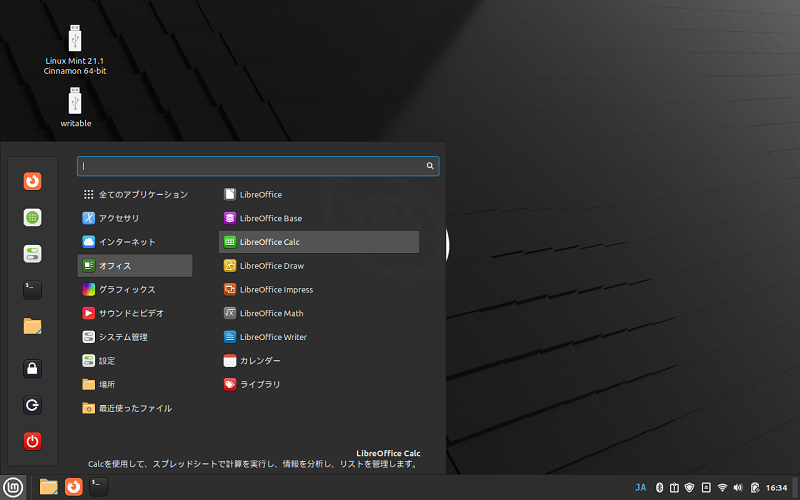Screen dimensions: 800x500
Task: Launch Firefox from the menu favorites sidebar
Action: pyautogui.click(x=32, y=181)
